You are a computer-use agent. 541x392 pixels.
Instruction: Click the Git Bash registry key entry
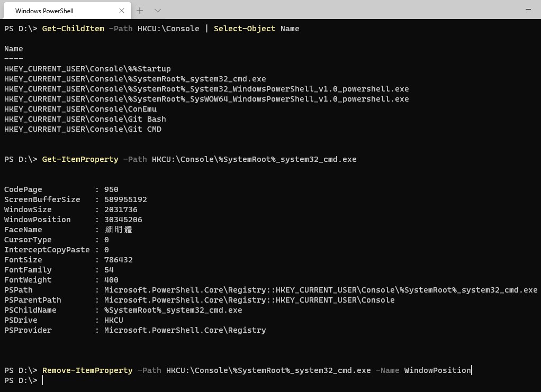[85, 119]
